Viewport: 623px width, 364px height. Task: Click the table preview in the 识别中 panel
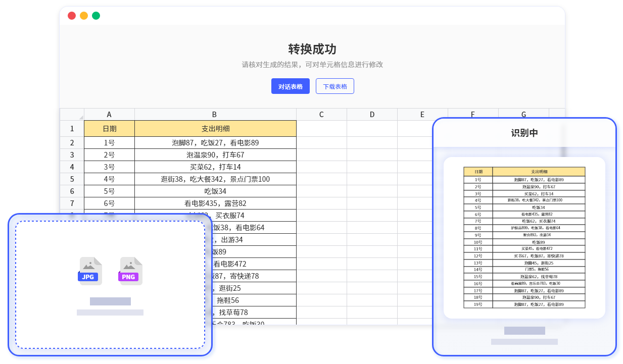coord(524,236)
